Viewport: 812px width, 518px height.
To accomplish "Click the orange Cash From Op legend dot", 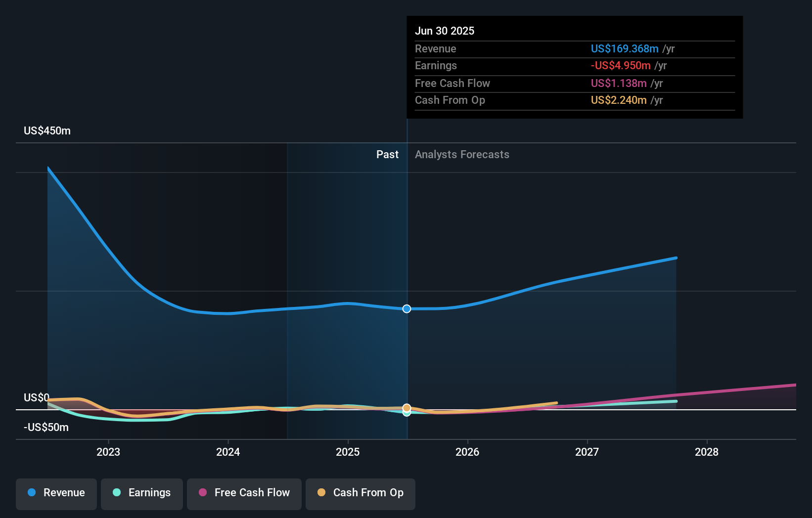I will point(321,492).
